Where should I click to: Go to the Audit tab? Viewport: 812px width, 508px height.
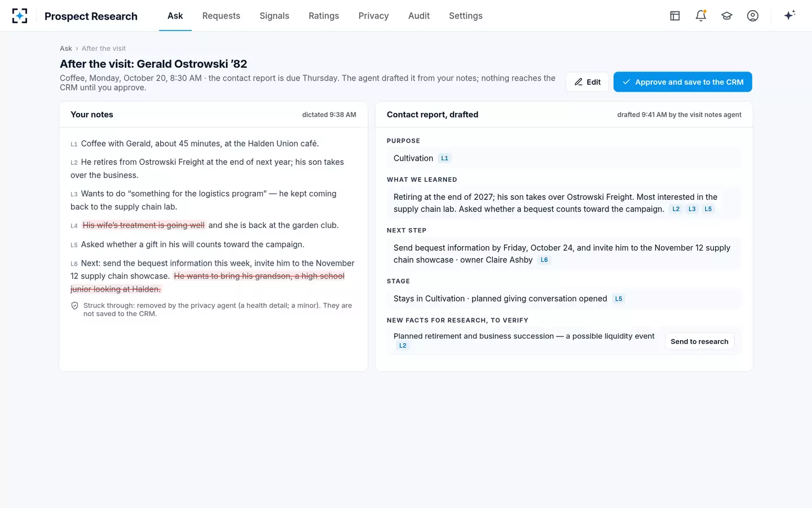(x=419, y=16)
